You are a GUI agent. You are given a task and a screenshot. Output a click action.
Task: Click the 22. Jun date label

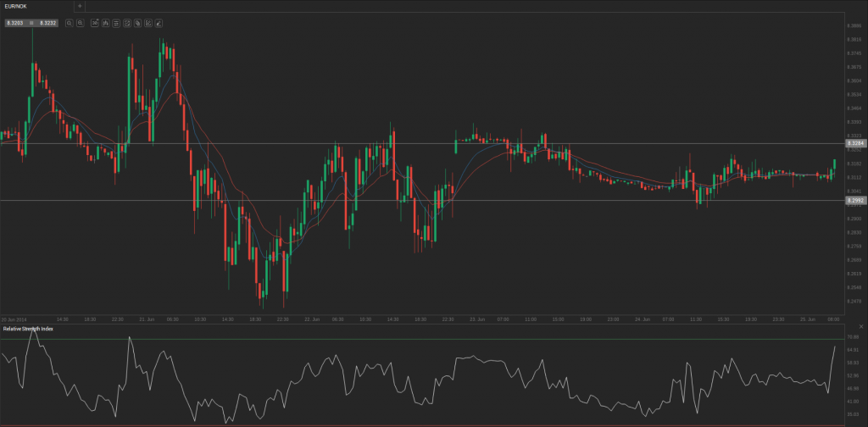coord(312,319)
